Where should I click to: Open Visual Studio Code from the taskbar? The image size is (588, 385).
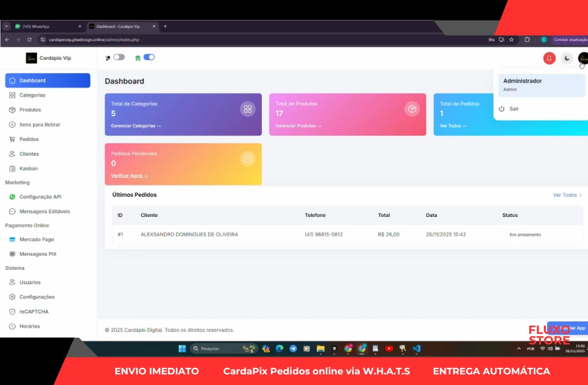(416, 349)
